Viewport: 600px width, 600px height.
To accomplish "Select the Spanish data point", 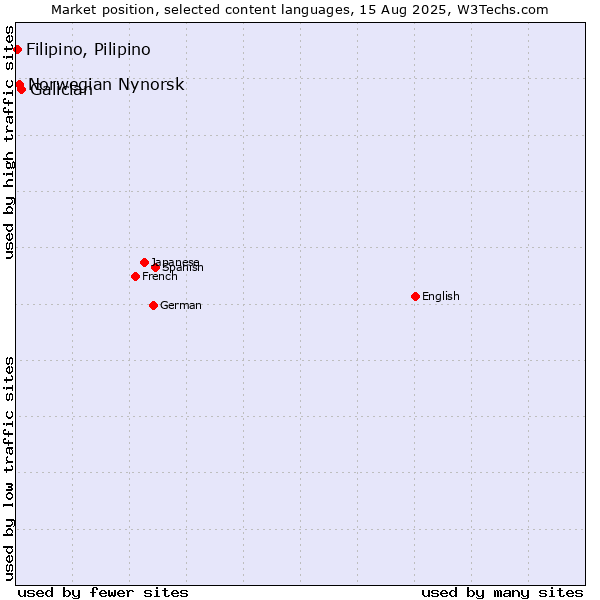I will click(155, 267).
